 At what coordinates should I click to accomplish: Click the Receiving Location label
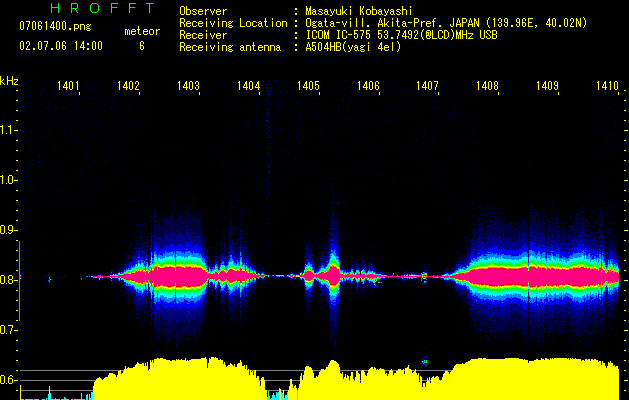[233, 23]
